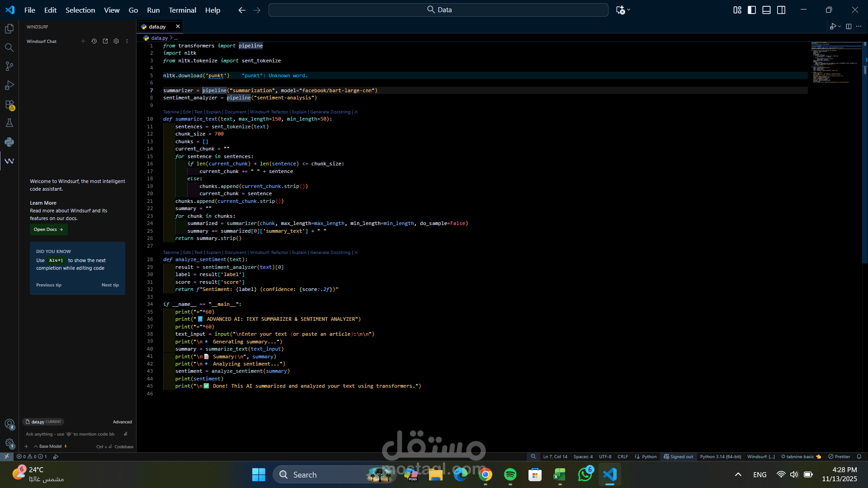Open Windsurf chat settings gear

pyautogui.click(x=116, y=41)
